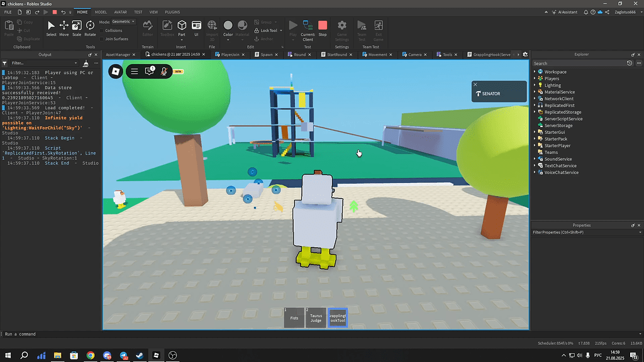This screenshot has width=644, height=362.
Task: Open the Game Settings
Action: (341, 26)
